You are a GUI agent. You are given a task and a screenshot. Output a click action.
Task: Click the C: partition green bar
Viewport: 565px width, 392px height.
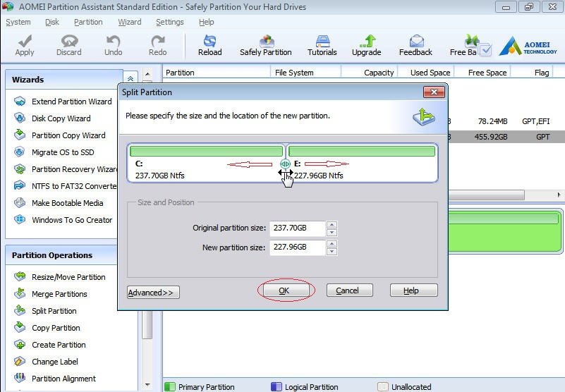point(206,151)
